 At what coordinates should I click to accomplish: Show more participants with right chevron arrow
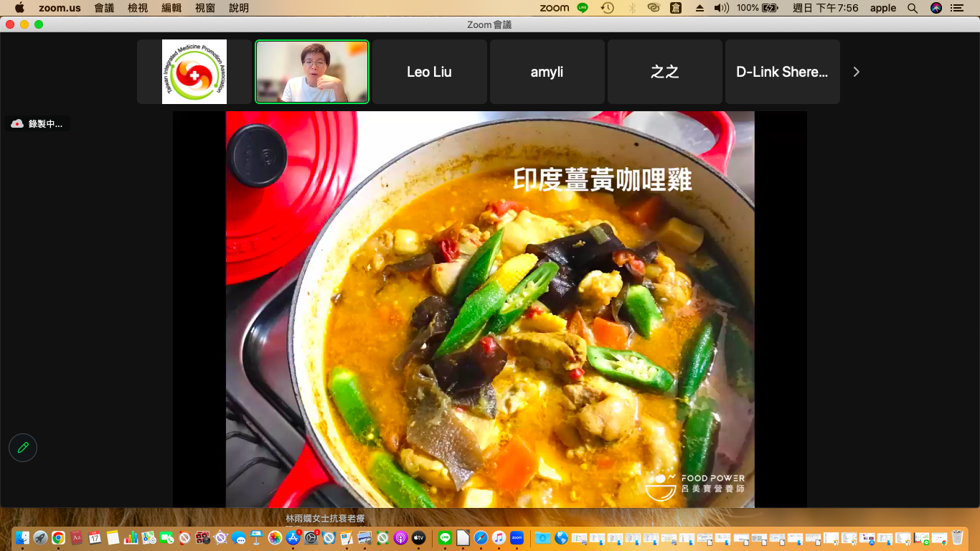coord(856,72)
